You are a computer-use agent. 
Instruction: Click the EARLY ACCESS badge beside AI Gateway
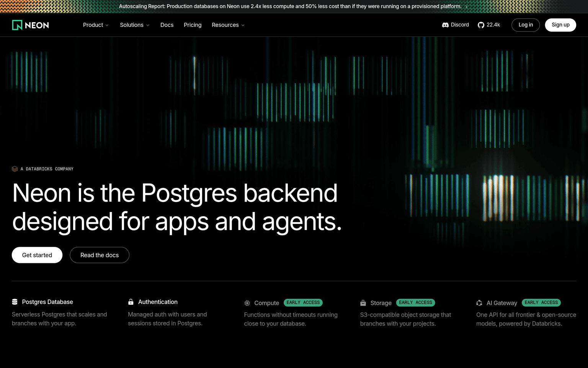coord(541,303)
